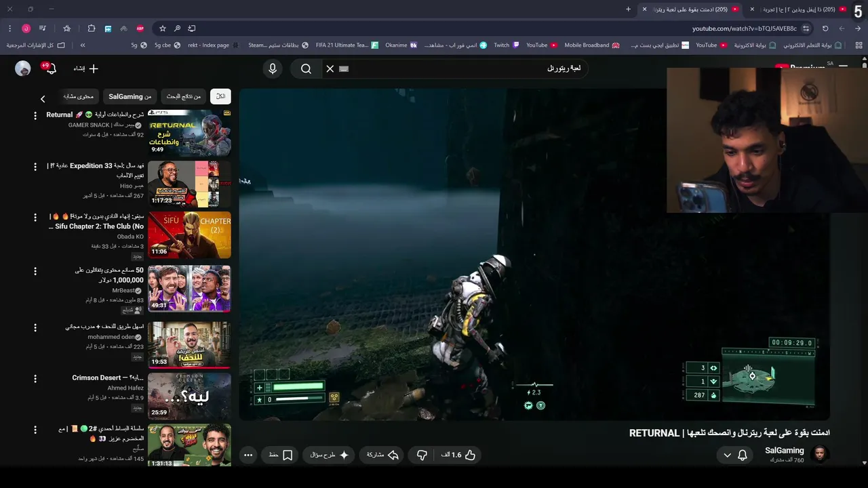Open the Okanime bookmark
The width and height of the screenshot is (868, 488).
[401, 45]
